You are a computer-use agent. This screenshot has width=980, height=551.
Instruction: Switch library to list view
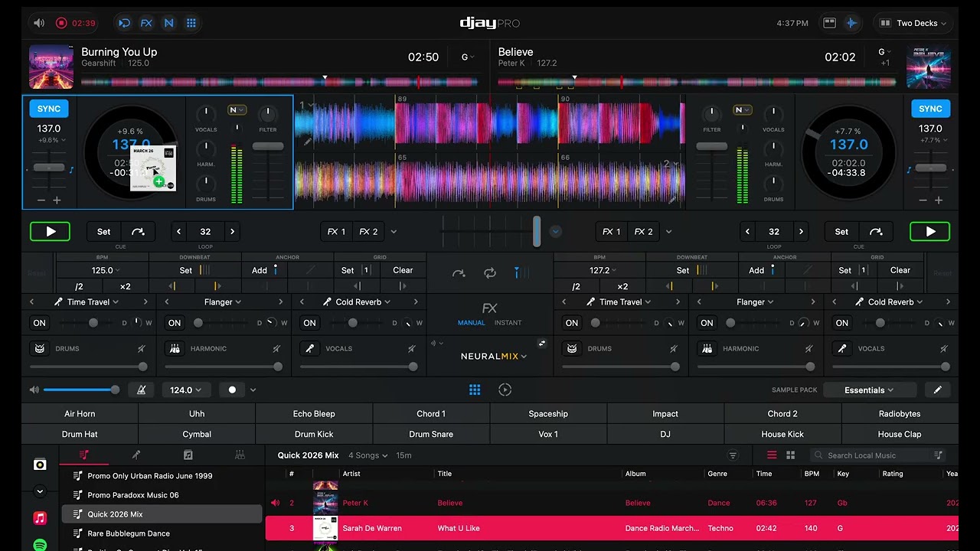pos(772,455)
